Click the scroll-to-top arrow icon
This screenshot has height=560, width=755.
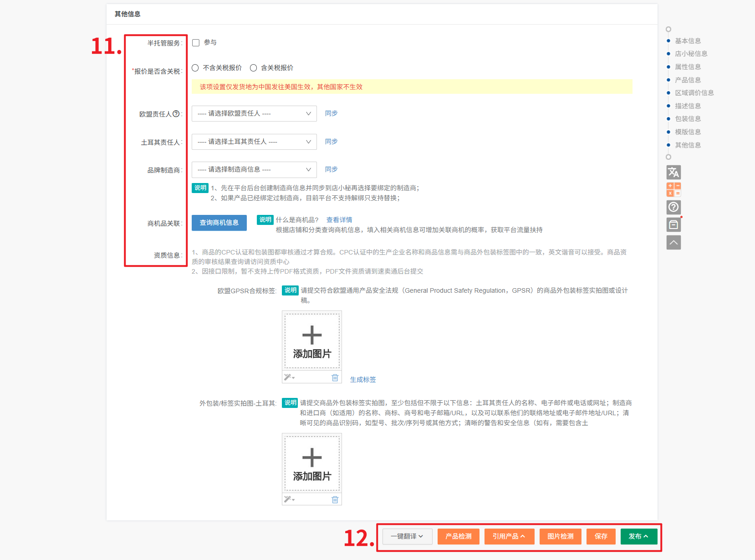click(673, 243)
